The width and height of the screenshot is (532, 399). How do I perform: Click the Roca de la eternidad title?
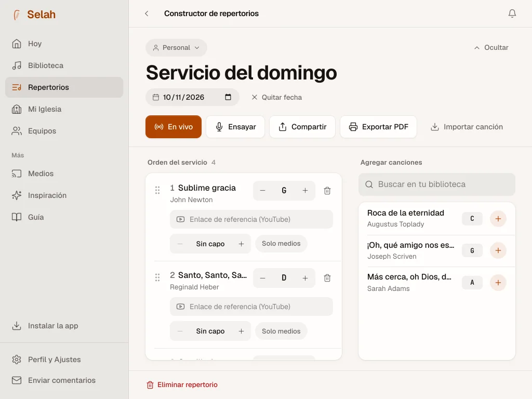(x=405, y=212)
